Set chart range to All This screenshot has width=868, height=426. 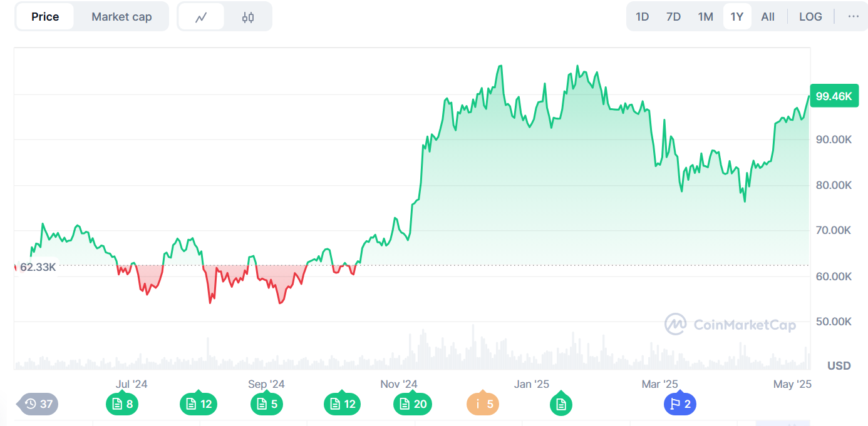(x=768, y=17)
